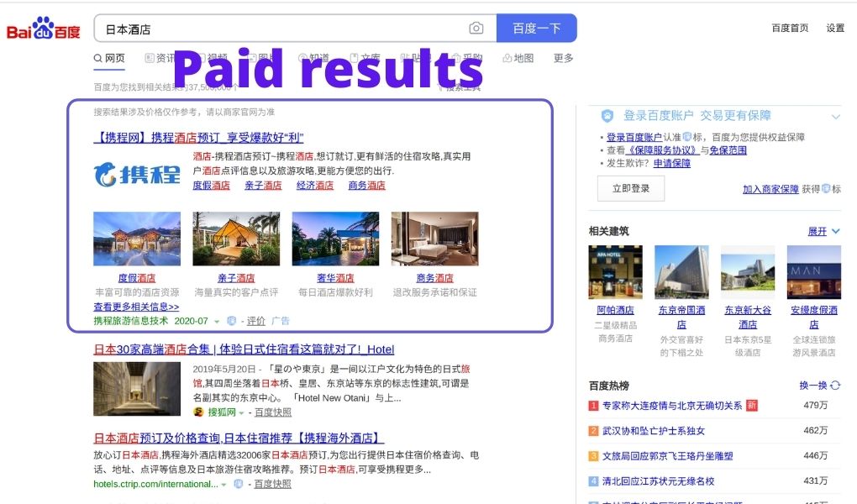Click 加入商家保障 link
This screenshot has width=857, height=504.
[x=770, y=189]
